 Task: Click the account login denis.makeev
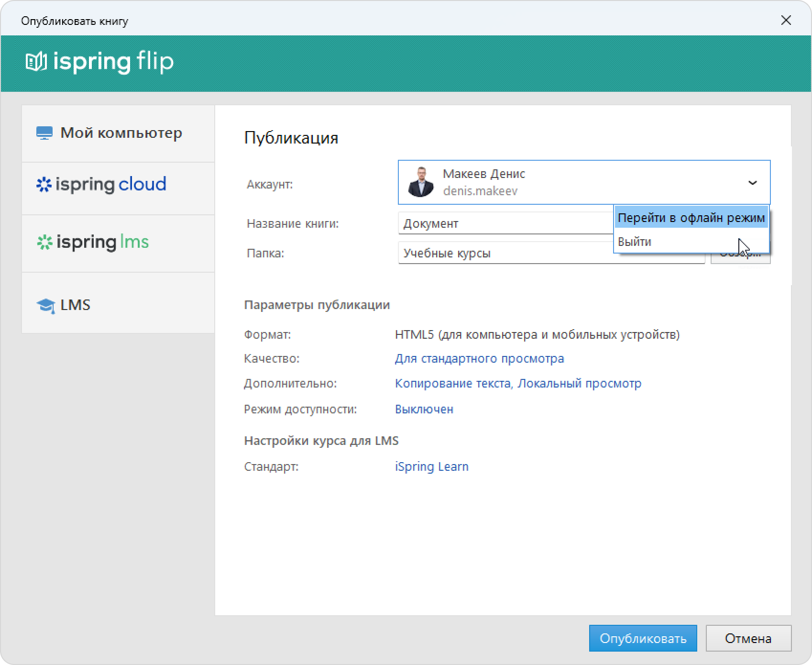click(480, 191)
